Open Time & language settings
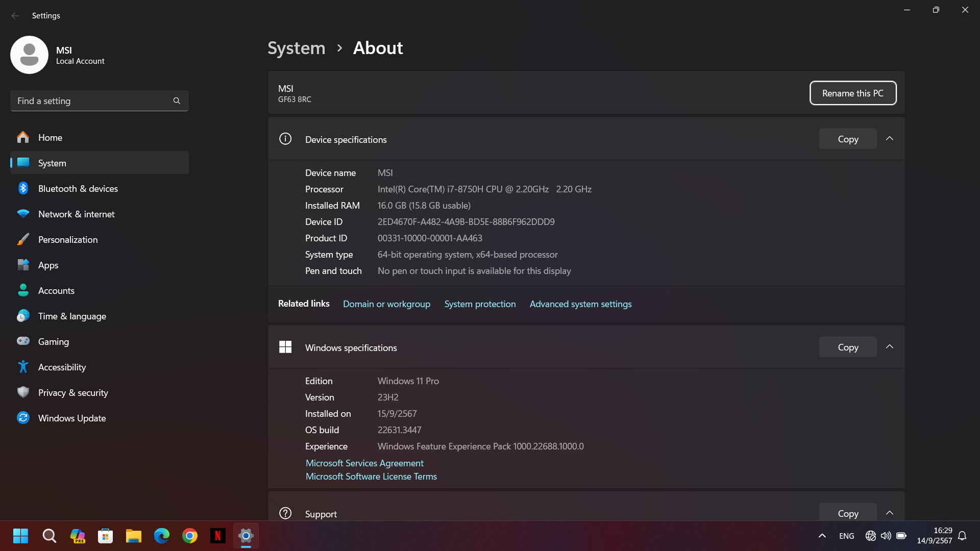Screen dimensions: 980x551 tap(72, 316)
